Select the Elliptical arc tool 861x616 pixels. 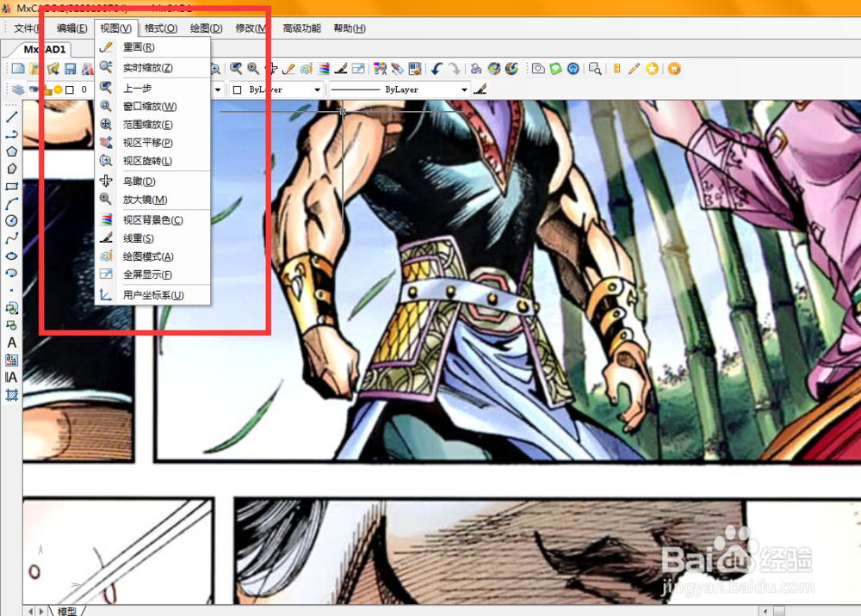tap(11, 273)
